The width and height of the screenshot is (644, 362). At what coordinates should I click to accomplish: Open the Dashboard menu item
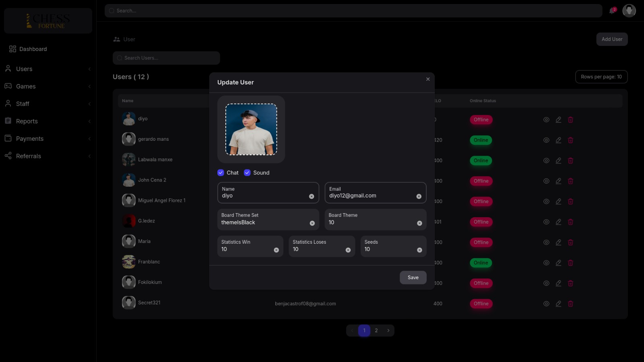pyautogui.click(x=33, y=49)
